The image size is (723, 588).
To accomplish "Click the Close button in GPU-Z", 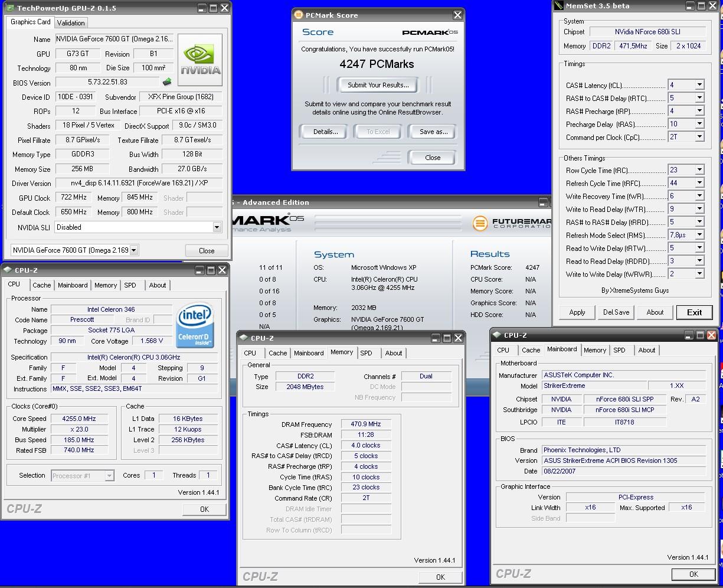I will tap(207, 250).
